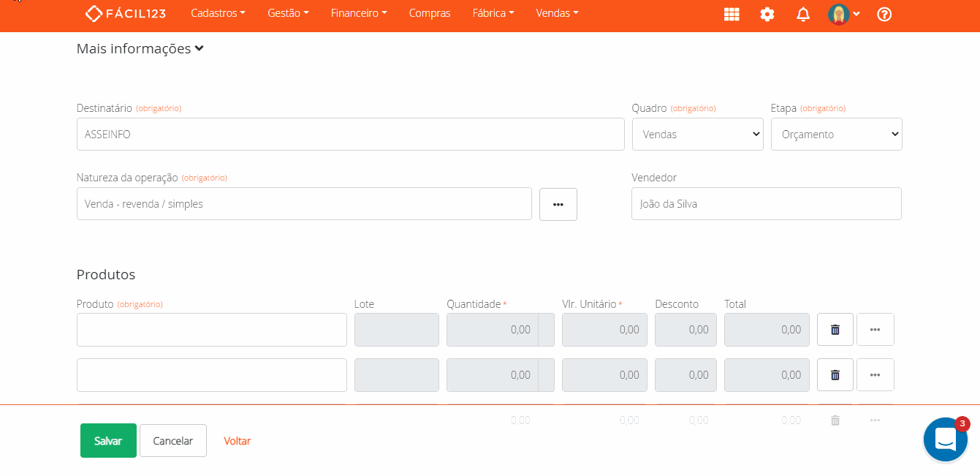
Task: Open help using the question mark icon
Action: click(x=884, y=14)
